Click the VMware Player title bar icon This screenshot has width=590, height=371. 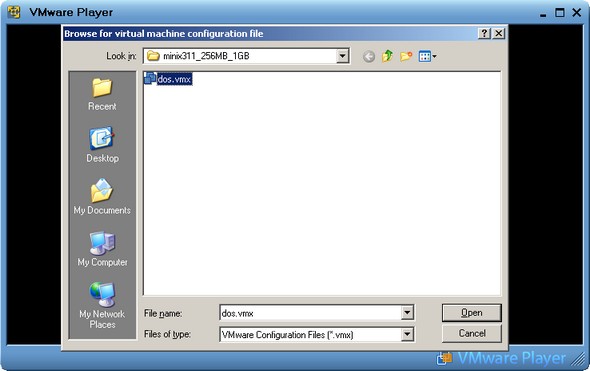click(14, 12)
